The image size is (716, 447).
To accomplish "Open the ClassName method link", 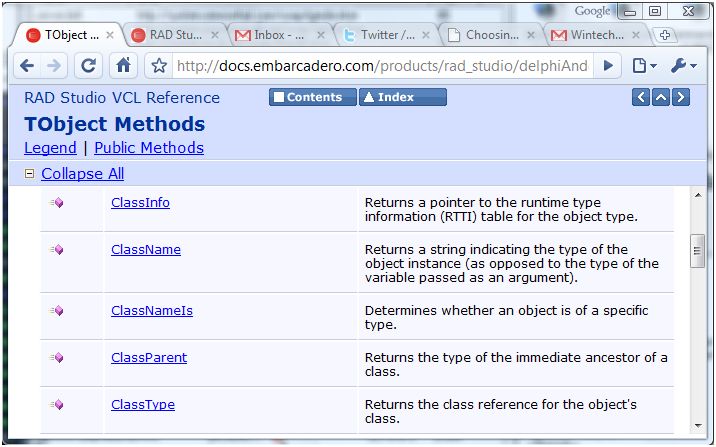I will click(x=146, y=249).
